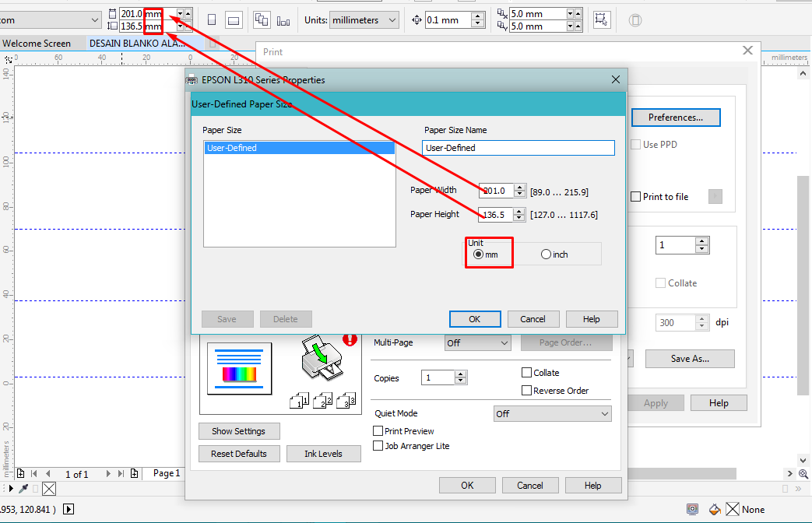Add a page before current page icon
Screen dimensions: 812x523
[x=20, y=473]
